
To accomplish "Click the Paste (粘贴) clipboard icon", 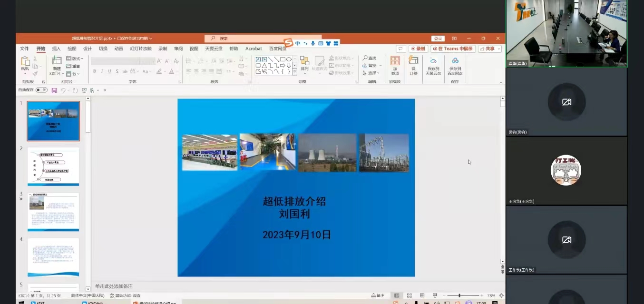I will 25,61.
